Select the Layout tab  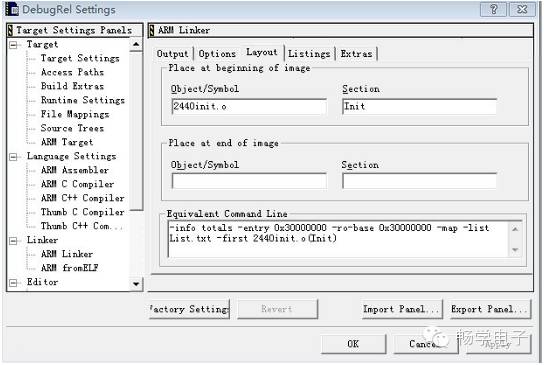click(x=262, y=52)
